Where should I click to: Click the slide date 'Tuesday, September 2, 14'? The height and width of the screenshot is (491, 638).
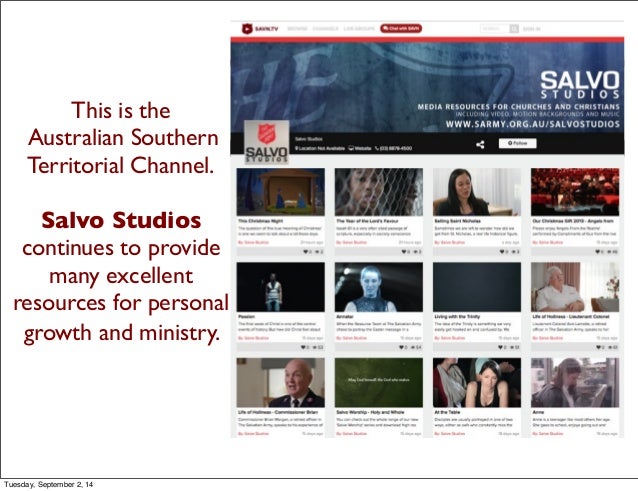[48, 484]
